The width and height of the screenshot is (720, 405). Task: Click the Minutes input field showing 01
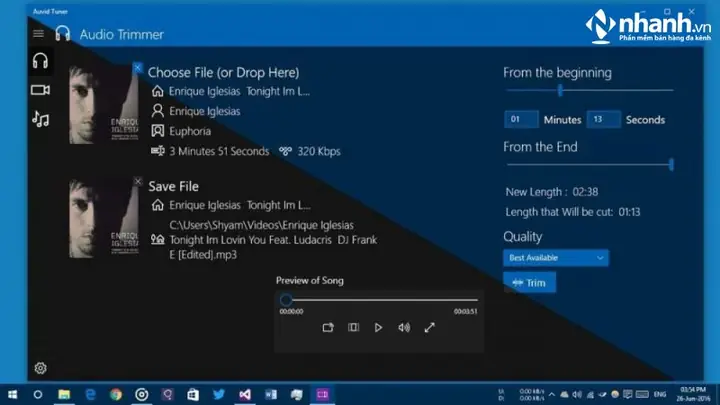click(x=521, y=119)
